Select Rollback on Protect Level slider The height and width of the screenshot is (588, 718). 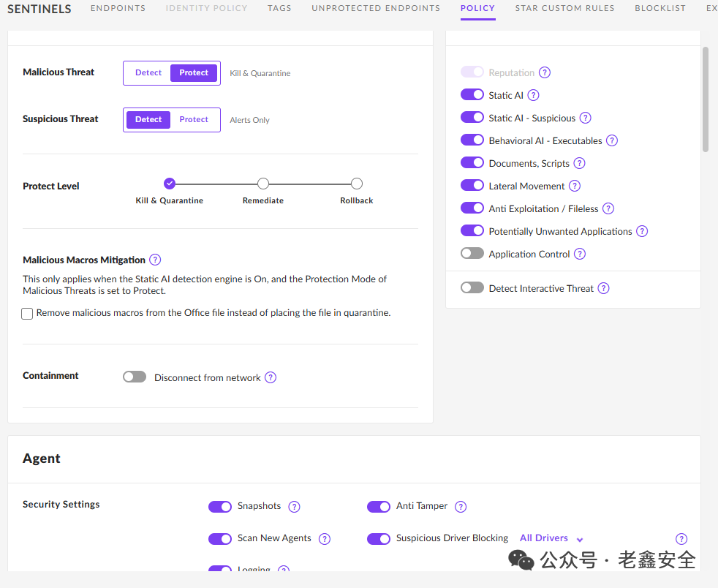coord(357,184)
